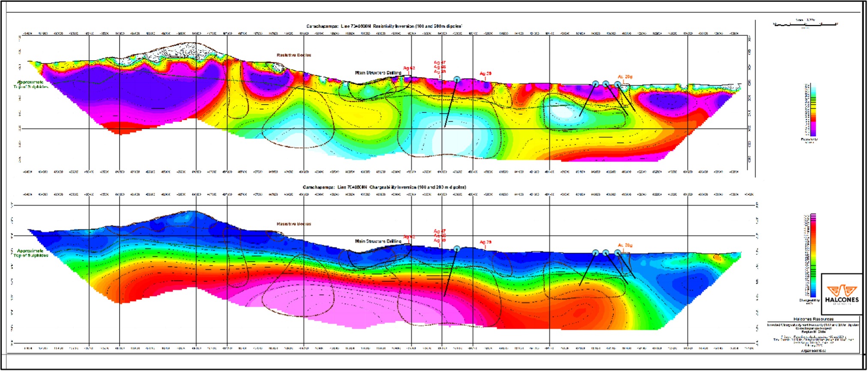Click leftmost of three blue collar markers, chargeability section
The width and height of the screenshot is (868, 371).
pos(595,253)
